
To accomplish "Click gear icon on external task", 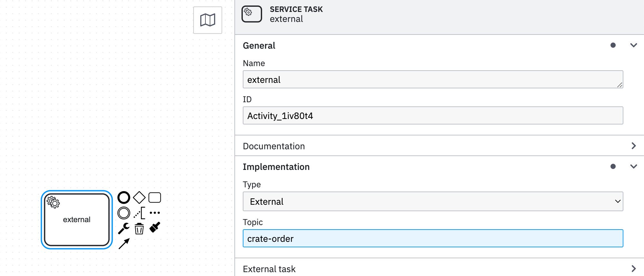I will point(53,202).
